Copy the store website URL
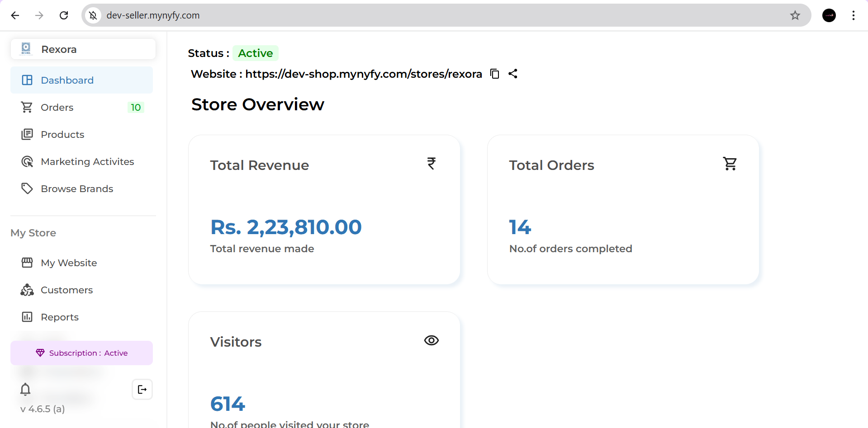 point(494,74)
